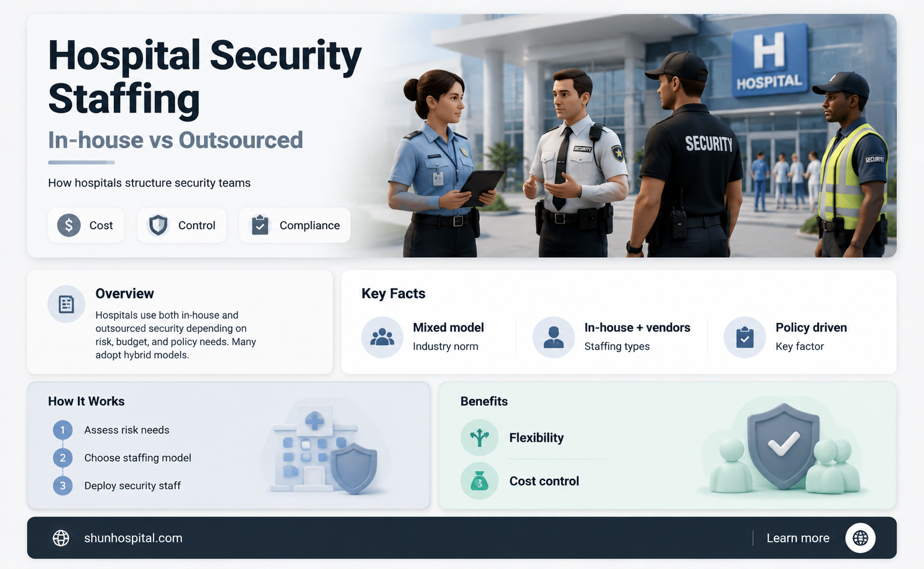Click the globe icon beside shunhospital.com

click(x=61, y=538)
